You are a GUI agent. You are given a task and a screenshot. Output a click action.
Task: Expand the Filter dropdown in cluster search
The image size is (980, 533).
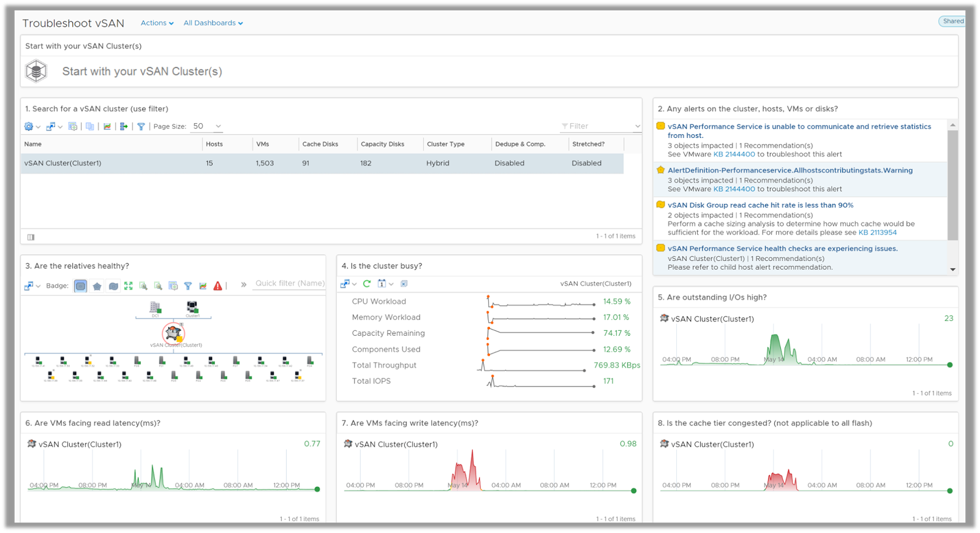(x=637, y=126)
